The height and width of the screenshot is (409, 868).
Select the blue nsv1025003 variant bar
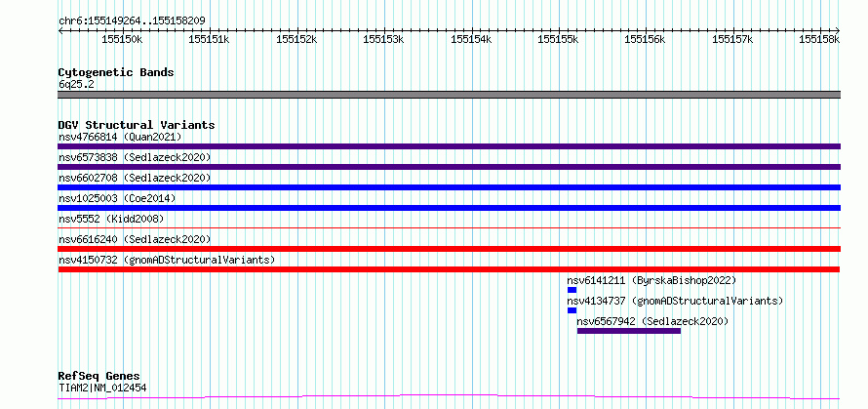tap(449, 208)
